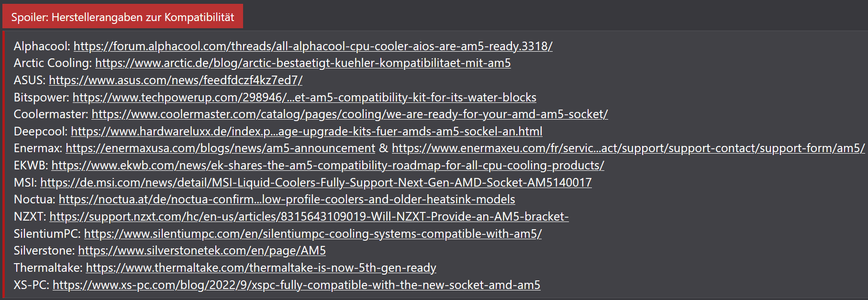This screenshot has height=300, width=868.
Task: Open the Deepcool hardwareluxx link
Action: [x=307, y=131]
